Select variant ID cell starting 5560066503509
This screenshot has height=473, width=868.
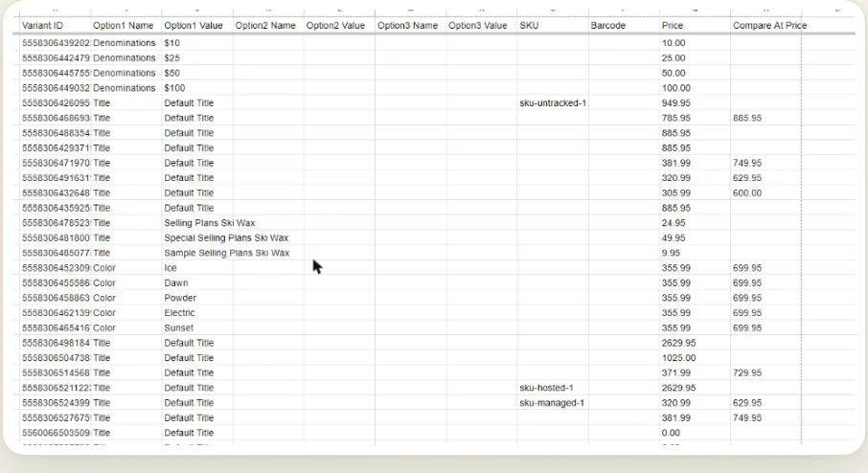55,433
